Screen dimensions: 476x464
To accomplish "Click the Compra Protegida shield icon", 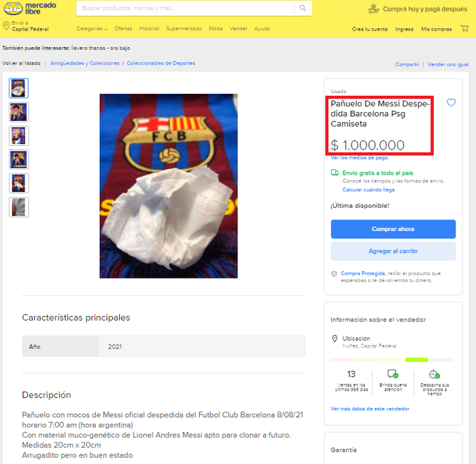I will 334,274.
